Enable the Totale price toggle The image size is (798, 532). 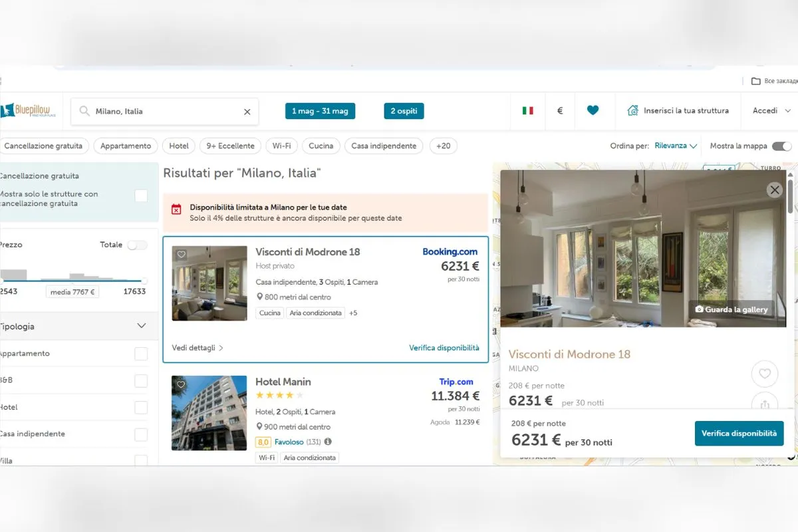[137, 245]
